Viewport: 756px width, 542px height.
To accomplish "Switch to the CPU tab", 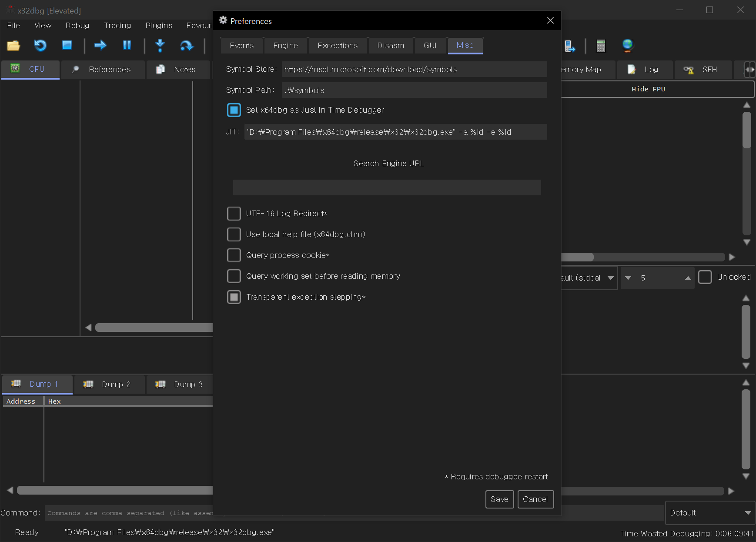I will 30,70.
